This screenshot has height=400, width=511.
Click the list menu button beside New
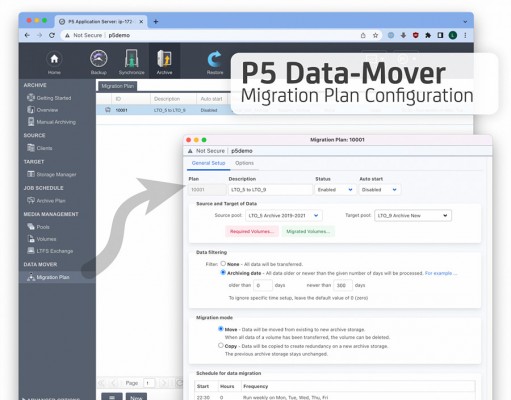112,397
